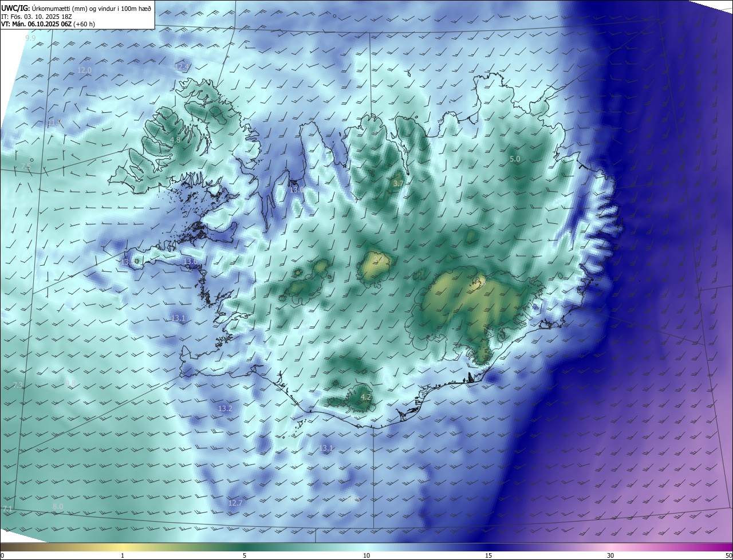Click the 12.7 value label
This screenshot has width=733, height=560.
(x=235, y=503)
